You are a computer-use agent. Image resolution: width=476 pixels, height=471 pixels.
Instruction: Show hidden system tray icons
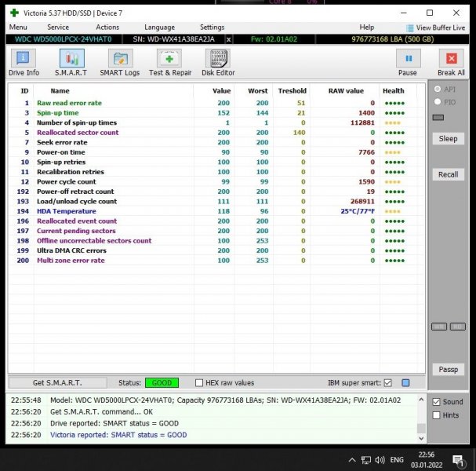352,459
